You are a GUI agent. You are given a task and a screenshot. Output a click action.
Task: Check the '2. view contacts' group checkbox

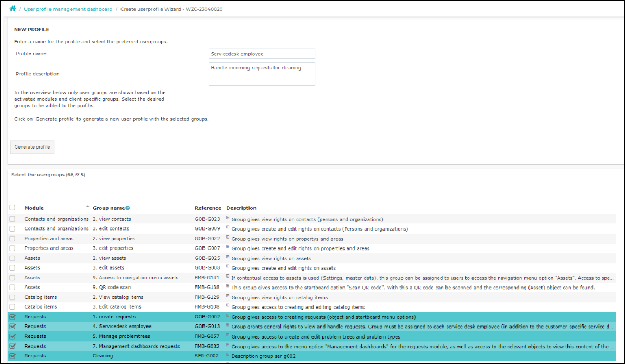[x=12, y=219]
